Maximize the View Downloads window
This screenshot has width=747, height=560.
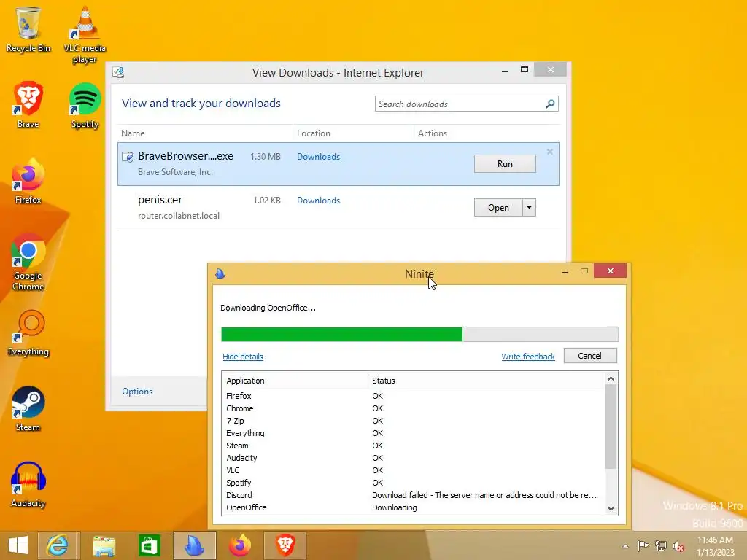click(525, 69)
